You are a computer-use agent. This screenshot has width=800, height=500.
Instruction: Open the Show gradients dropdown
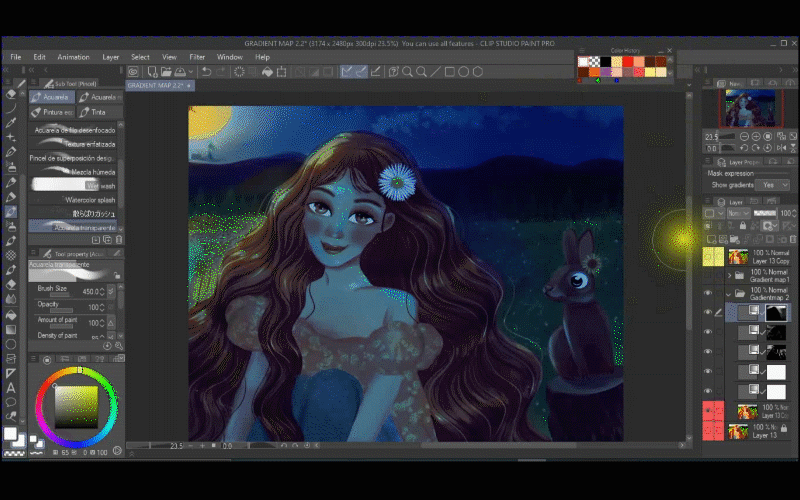tap(774, 185)
